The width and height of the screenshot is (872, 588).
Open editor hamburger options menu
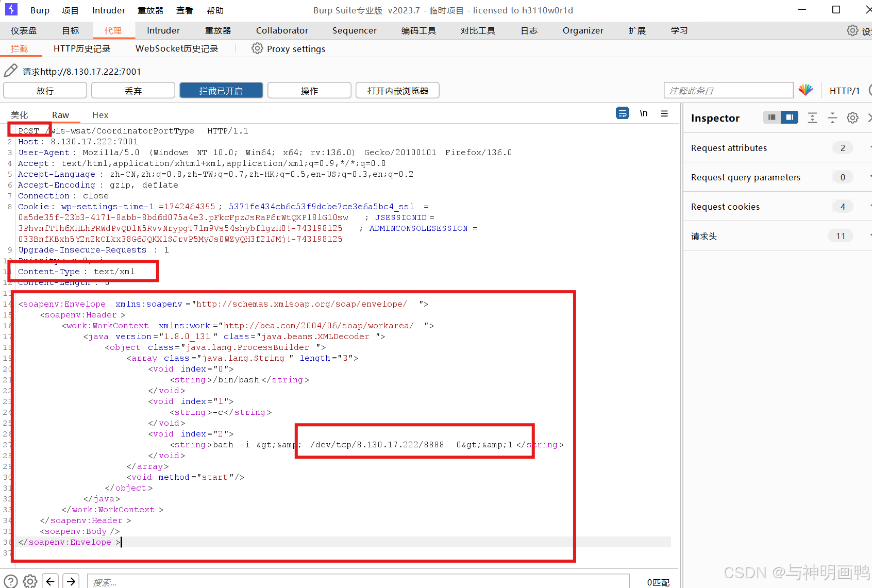click(x=665, y=113)
